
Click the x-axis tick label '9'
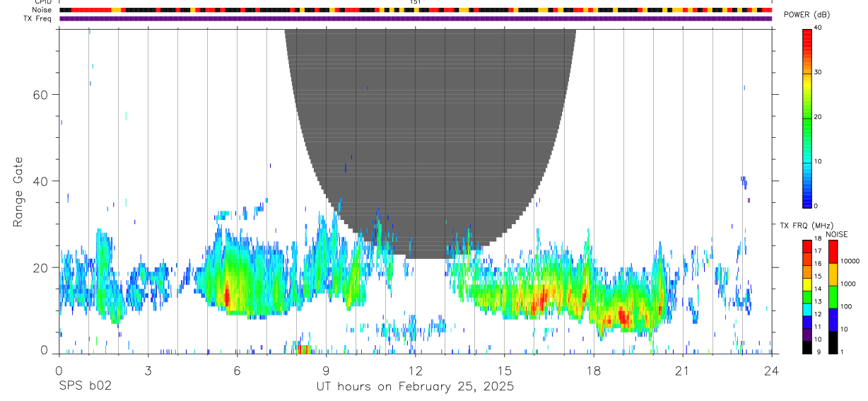pos(326,371)
